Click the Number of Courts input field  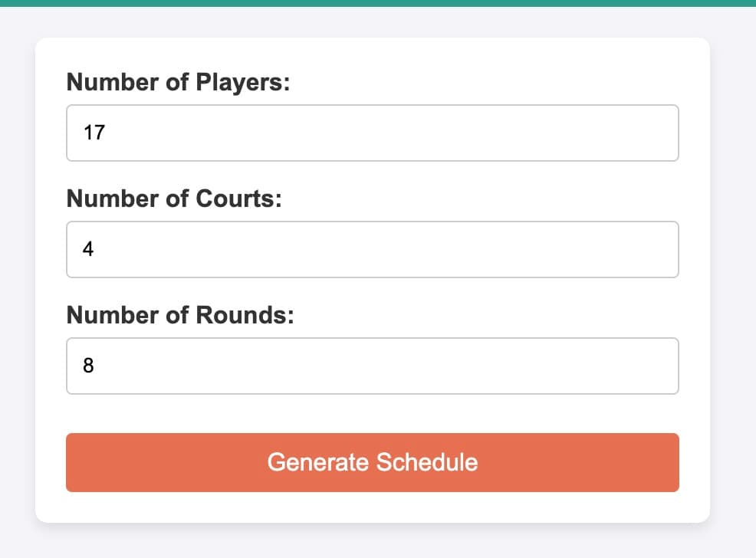pyautogui.click(x=373, y=249)
